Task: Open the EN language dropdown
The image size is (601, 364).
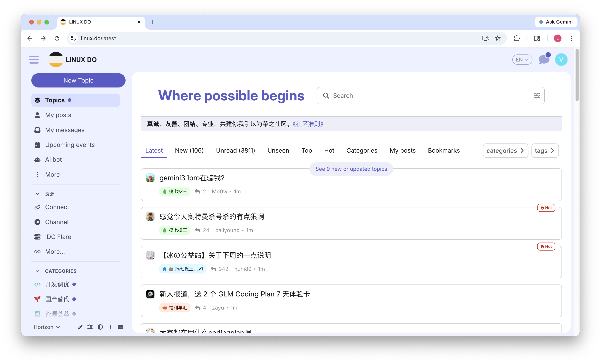Action: click(522, 59)
